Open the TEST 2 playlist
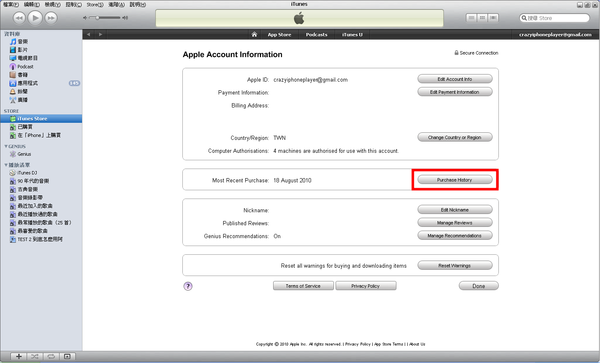 [41, 239]
